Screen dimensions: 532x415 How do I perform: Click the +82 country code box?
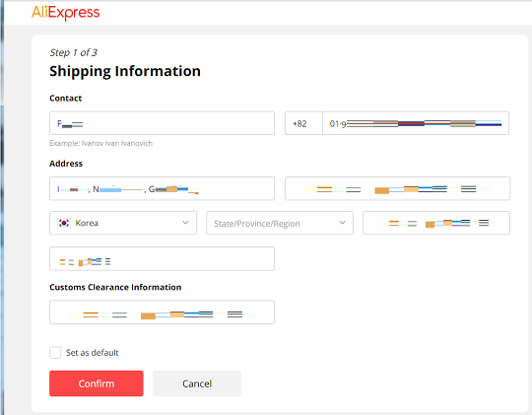[x=303, y=123]
